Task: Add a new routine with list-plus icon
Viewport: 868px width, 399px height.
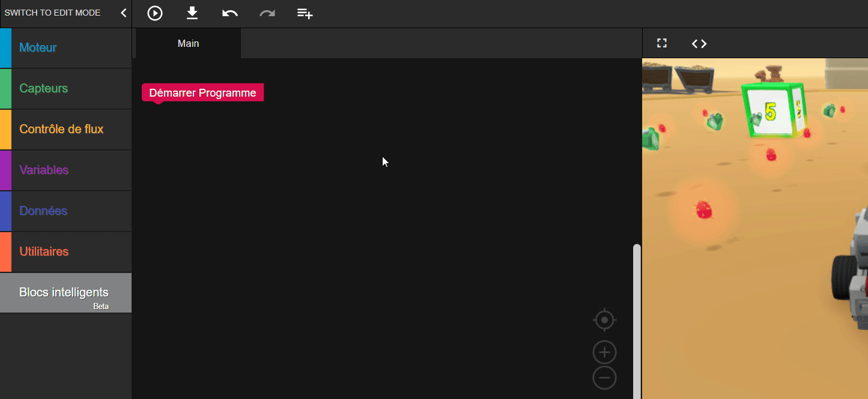Action: (x=305, y=13)
